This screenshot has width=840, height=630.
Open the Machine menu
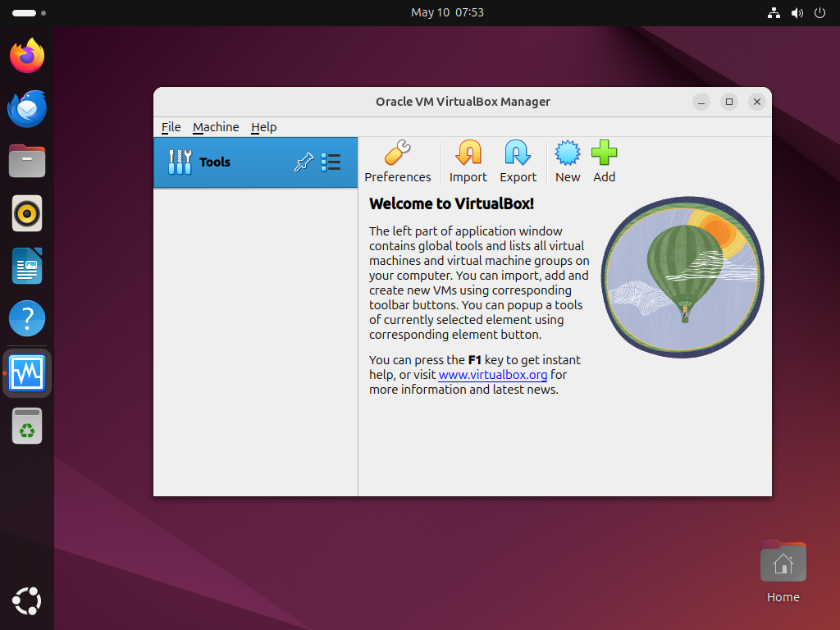[216, 127]
